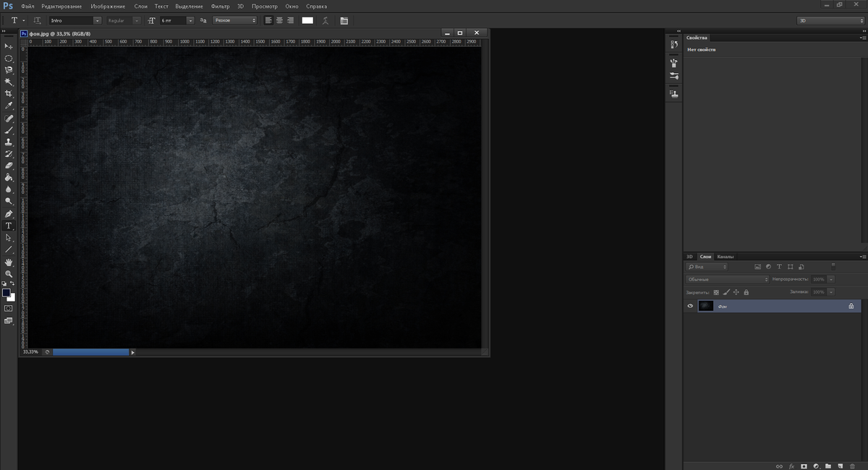Open the tool preset picker arrow
The image size is (868, 470).
tap(23, 20)
